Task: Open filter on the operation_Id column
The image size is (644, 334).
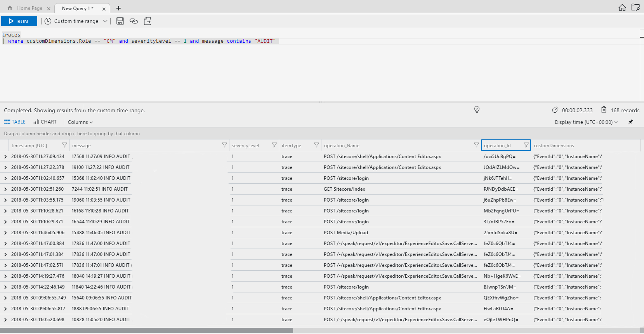Action: 526,145
